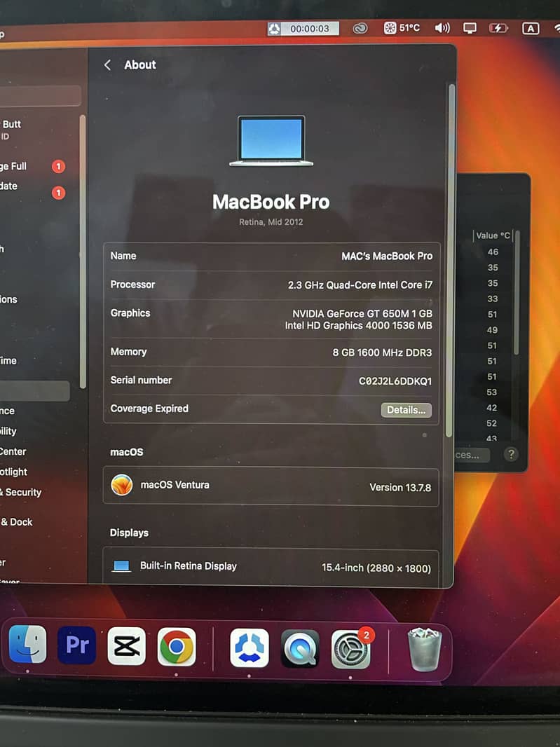This screenshot has height=747, width=560.
Task: Click the sidebar search field
Action: [x=39, y=96]
